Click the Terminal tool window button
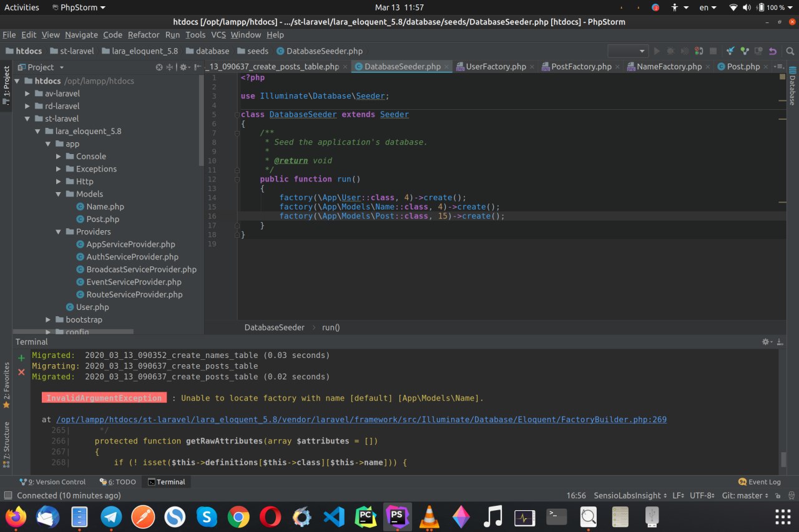Image resolution: width=799 pixels, height=532 pixels. pos(166,481)
